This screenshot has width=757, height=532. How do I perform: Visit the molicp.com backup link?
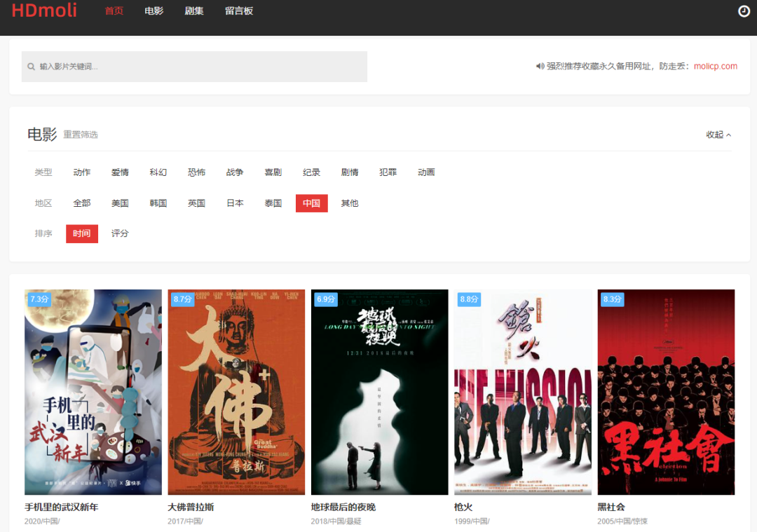coord(716,66)
